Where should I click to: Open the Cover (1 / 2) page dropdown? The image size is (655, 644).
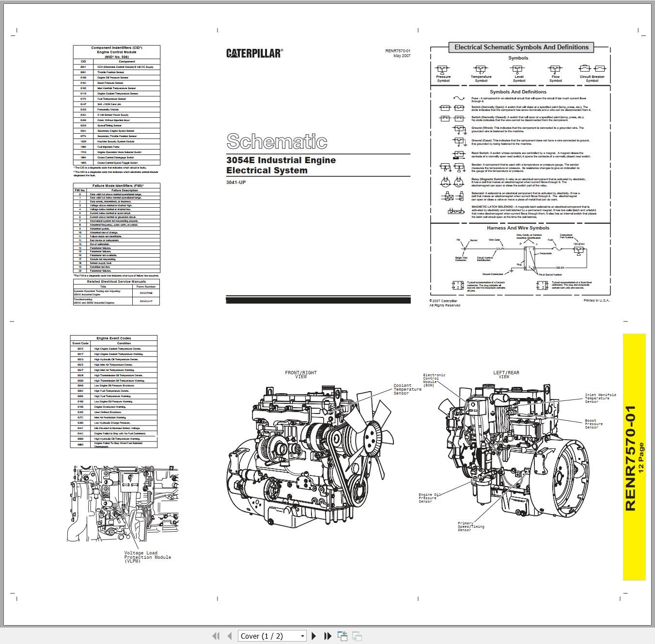[272, 636]
